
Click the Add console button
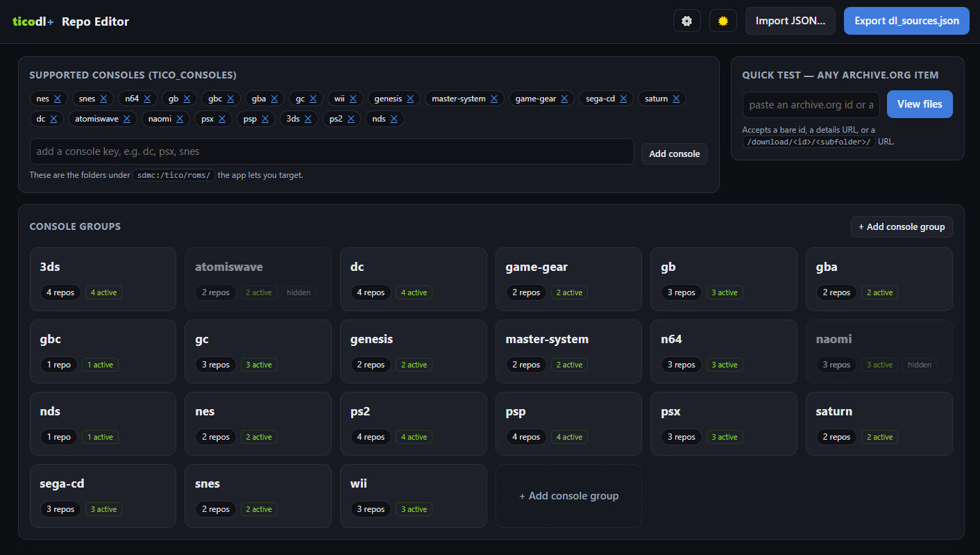tap(675, 154)
